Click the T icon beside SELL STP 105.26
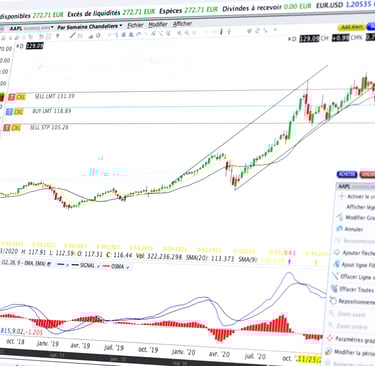The width and height of the screenshot is (375, 366). (6, 128)
